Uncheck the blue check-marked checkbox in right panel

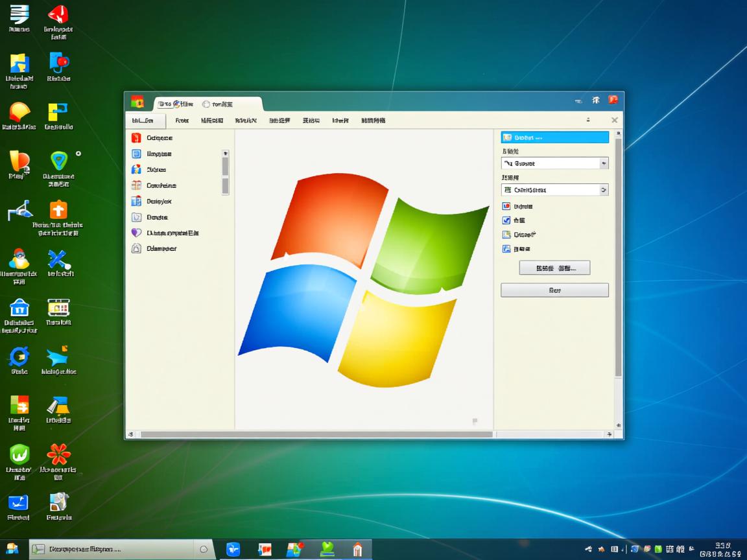[x=506, y=220]
